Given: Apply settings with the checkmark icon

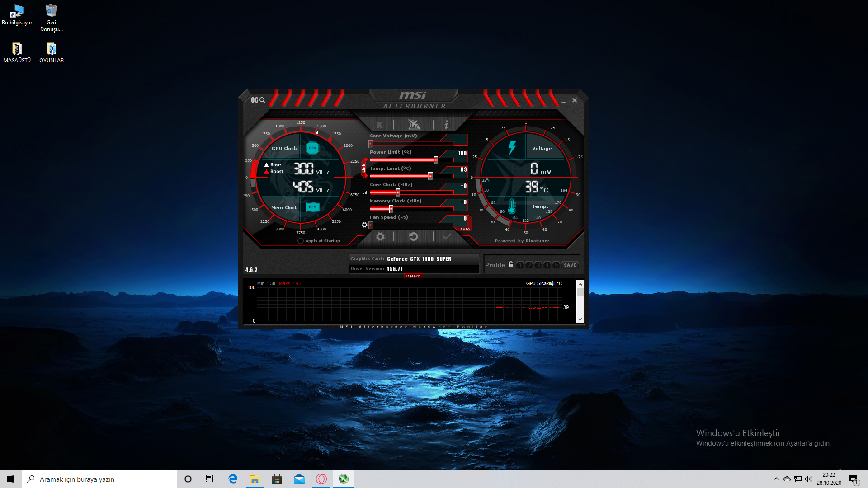Looking at the screenshot, I should pos(447,236).
